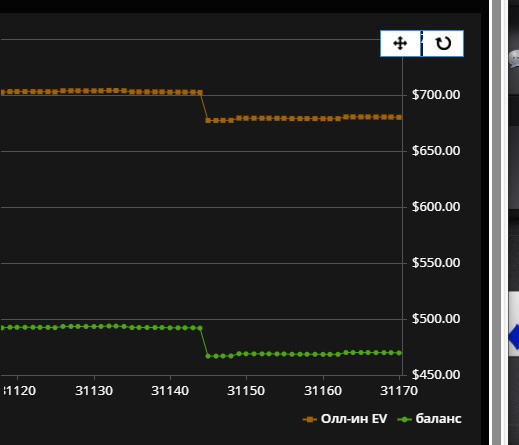The image size is (519, 445).
Task: Click the $600.00 axis label
Action: pos(436,207)
